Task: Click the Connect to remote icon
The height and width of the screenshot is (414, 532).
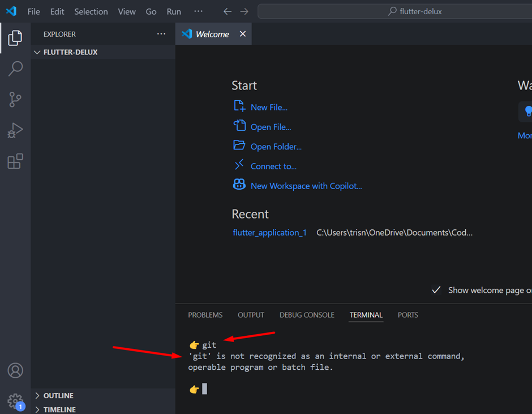Action: pos(239,165)
